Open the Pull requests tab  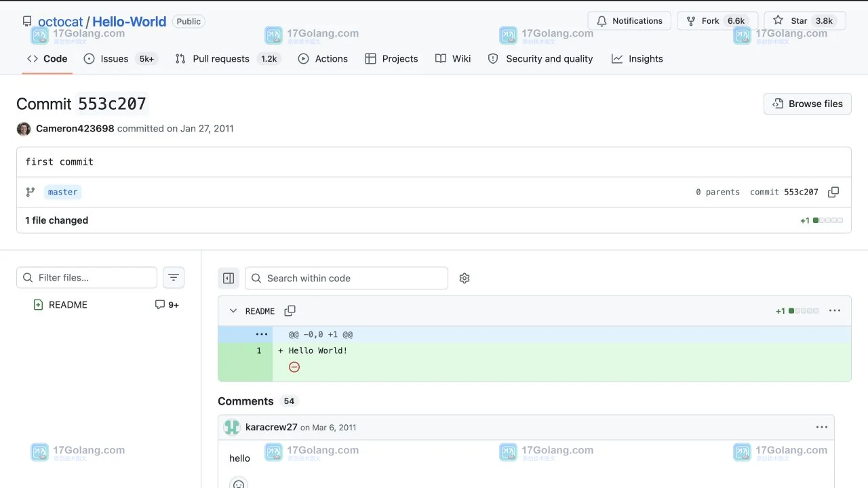(226, 59)
